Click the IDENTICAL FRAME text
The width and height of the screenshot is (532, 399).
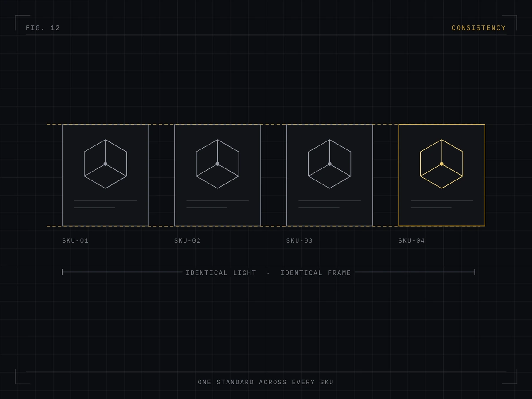316,273
